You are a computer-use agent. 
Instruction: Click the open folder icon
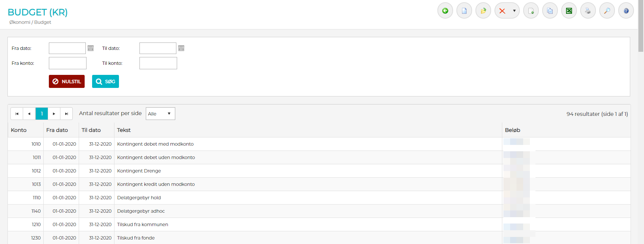483,11
